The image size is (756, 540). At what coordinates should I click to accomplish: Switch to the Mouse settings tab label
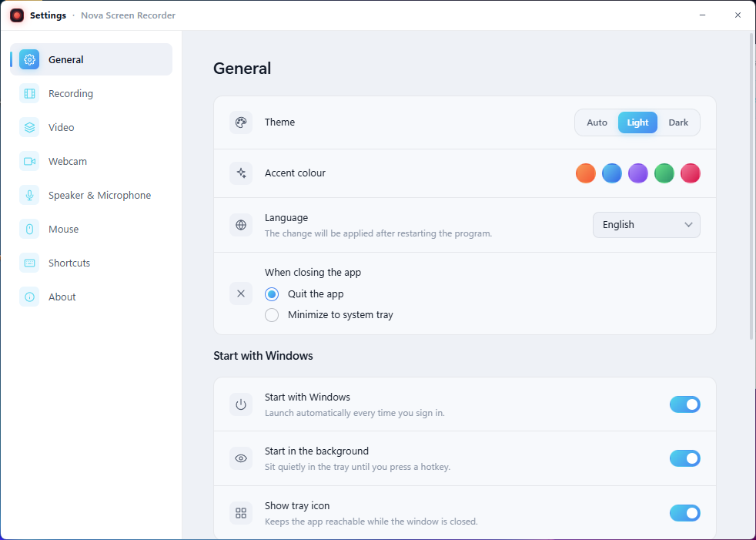coord(64,230)
